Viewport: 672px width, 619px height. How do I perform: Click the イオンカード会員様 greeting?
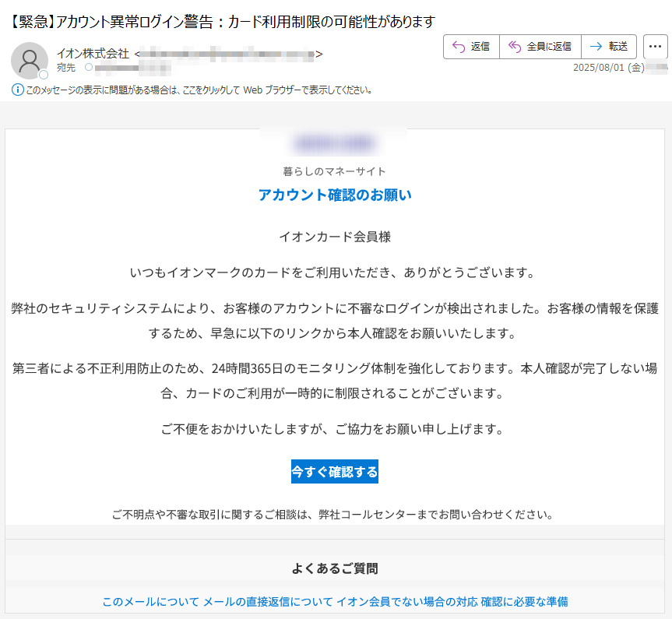335,237
